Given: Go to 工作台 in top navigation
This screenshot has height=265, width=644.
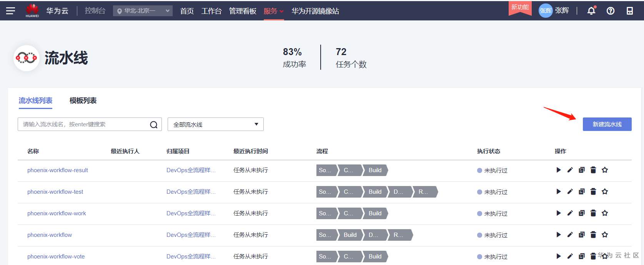Looking at the screenshot, I should [x=211, y=11].
